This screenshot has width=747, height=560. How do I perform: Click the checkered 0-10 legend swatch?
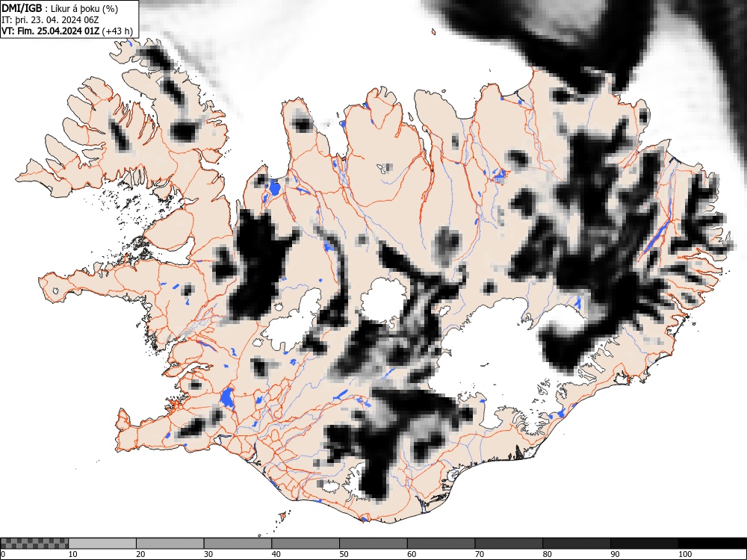point(34,544)
